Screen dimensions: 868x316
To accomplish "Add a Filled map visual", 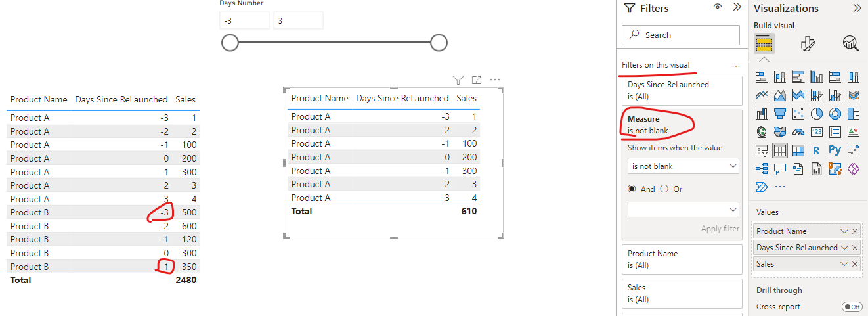I will tap(781, 132).
